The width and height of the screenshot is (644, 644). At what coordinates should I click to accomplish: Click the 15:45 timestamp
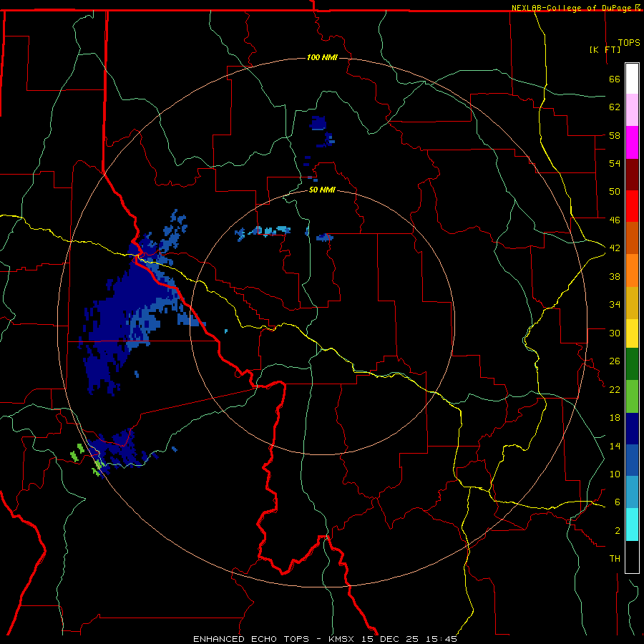(x=441, y=639)
